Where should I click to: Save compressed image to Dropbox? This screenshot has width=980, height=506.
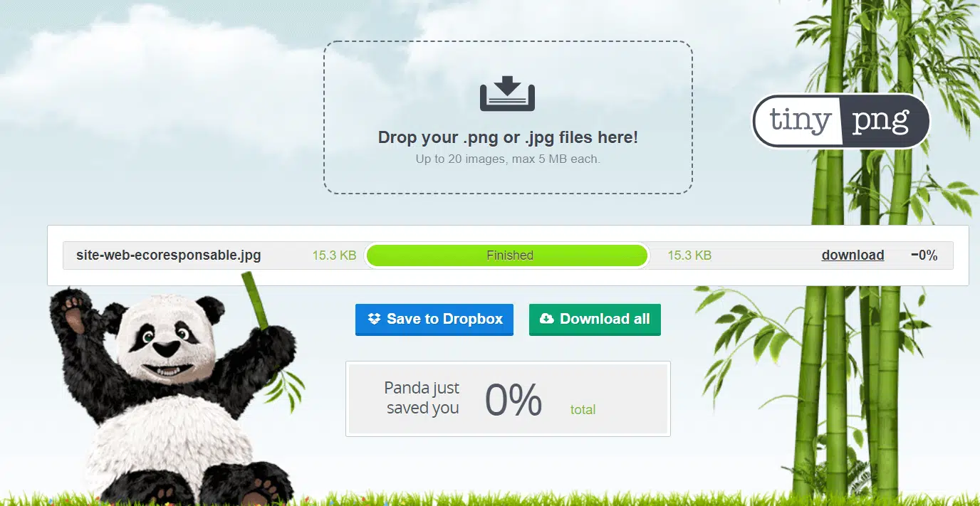click(x=434, y=320)
